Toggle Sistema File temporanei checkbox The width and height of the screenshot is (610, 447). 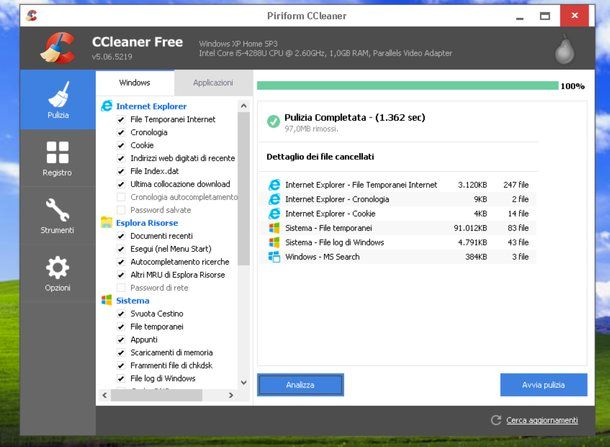tap(121, 327)
